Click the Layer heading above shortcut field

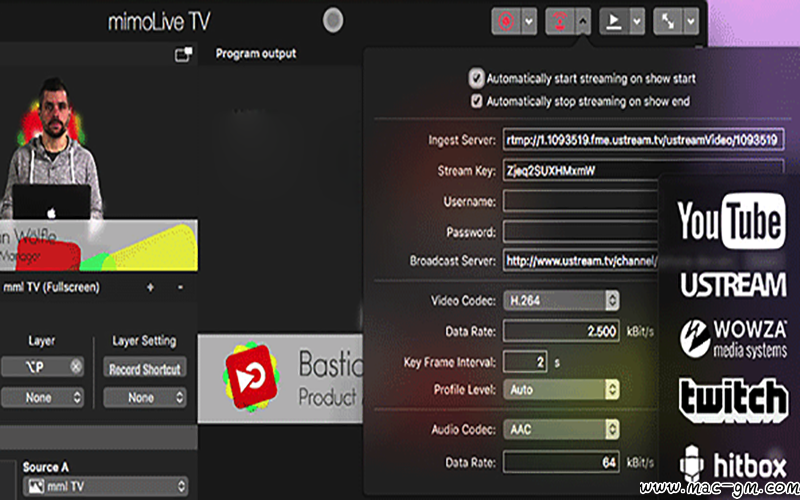click(x=41, y=341)
